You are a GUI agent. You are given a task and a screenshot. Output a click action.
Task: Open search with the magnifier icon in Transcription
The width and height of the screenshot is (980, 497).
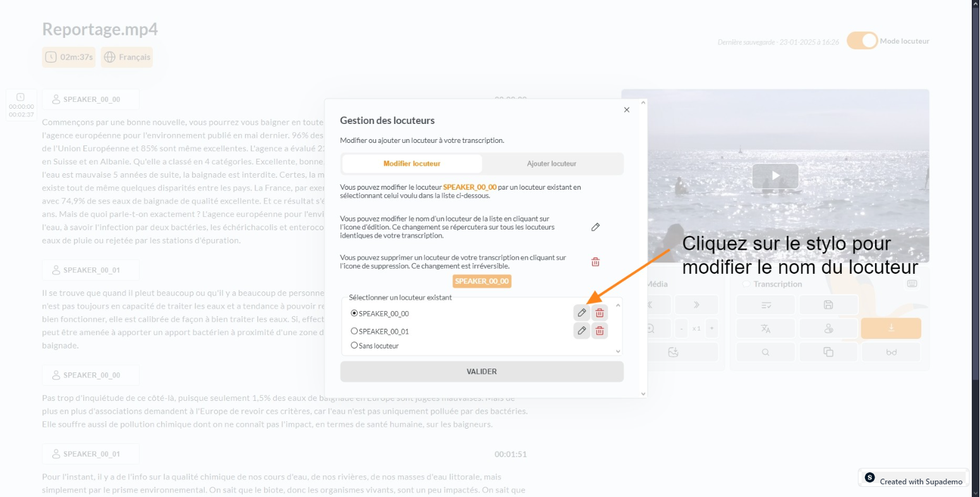[766, 352]
